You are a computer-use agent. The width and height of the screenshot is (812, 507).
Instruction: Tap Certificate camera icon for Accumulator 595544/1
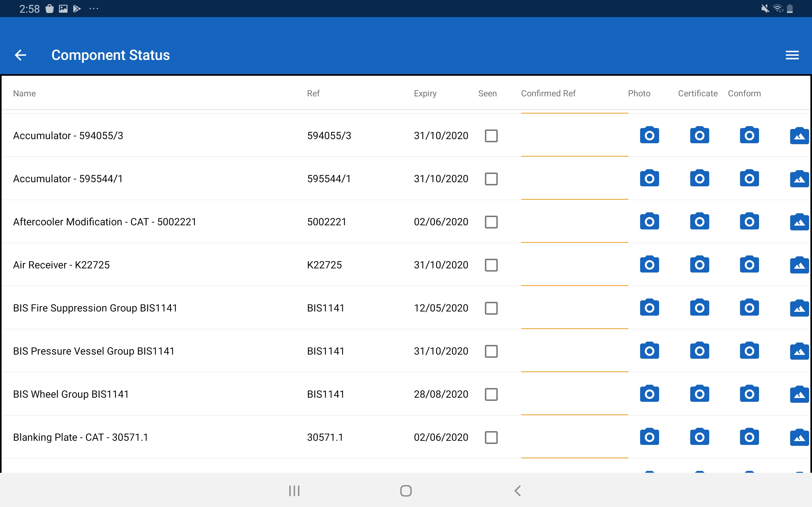click(x=699, y=178)
